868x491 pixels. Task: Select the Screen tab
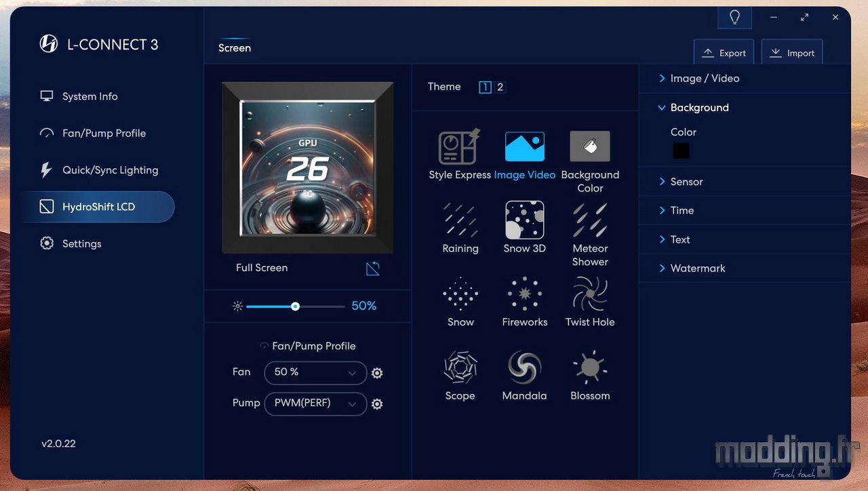click(x=235, y=48)
